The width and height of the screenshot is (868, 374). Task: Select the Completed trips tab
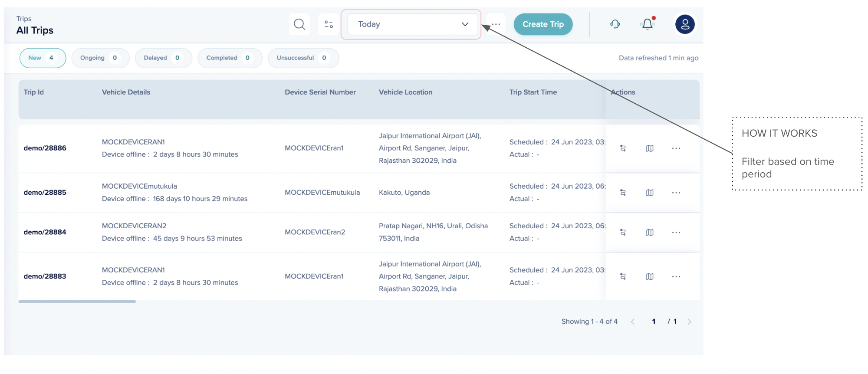point(230,58)
